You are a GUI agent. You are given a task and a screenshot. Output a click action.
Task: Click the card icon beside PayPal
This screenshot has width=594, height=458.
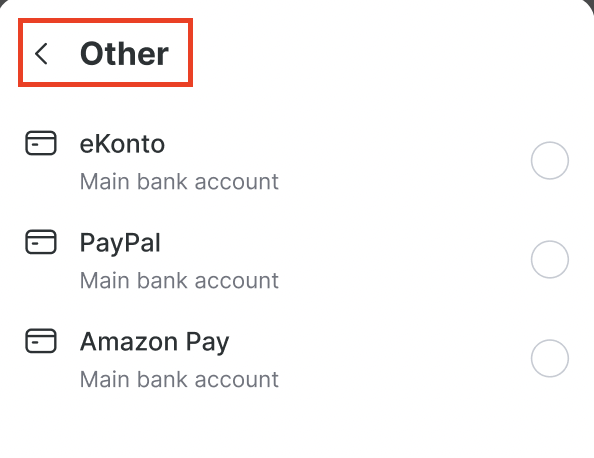tap(41, 242)
